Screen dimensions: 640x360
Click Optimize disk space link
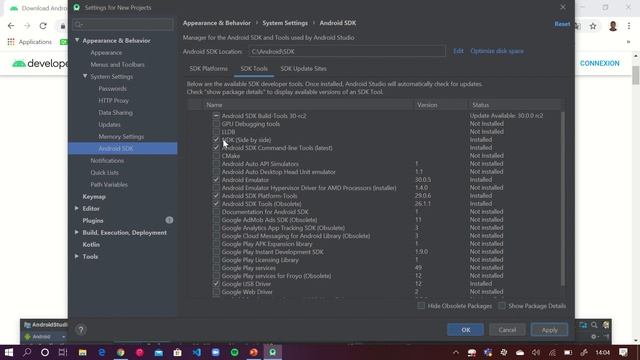pos(497,51)
